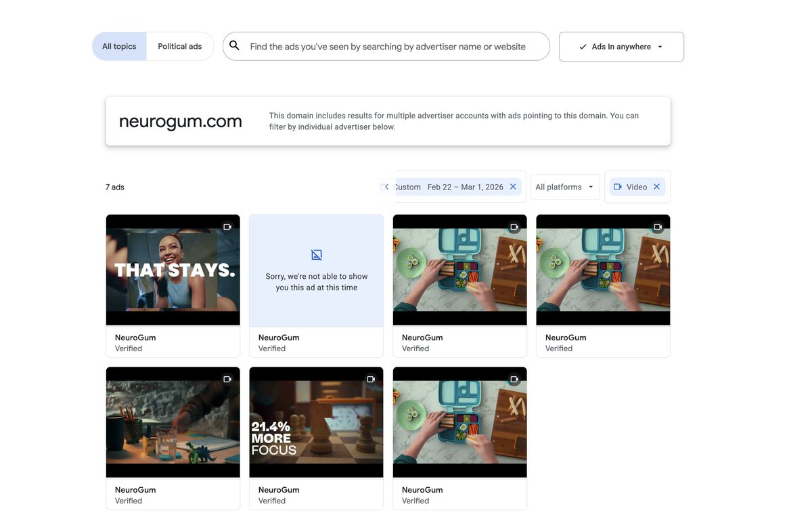Select the All topics tab

pyautogui.click(x=119, y=47)
